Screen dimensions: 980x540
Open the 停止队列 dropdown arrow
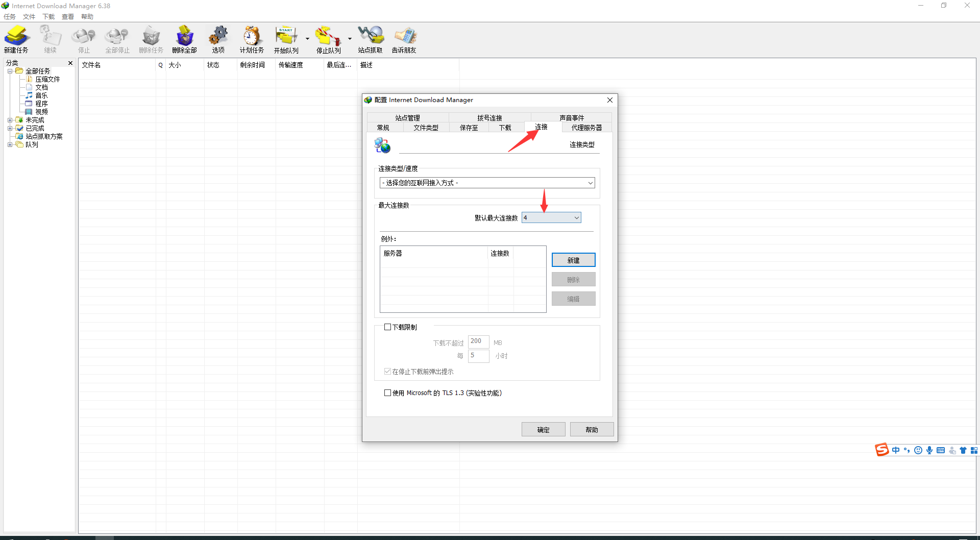(x=350, y=39)
